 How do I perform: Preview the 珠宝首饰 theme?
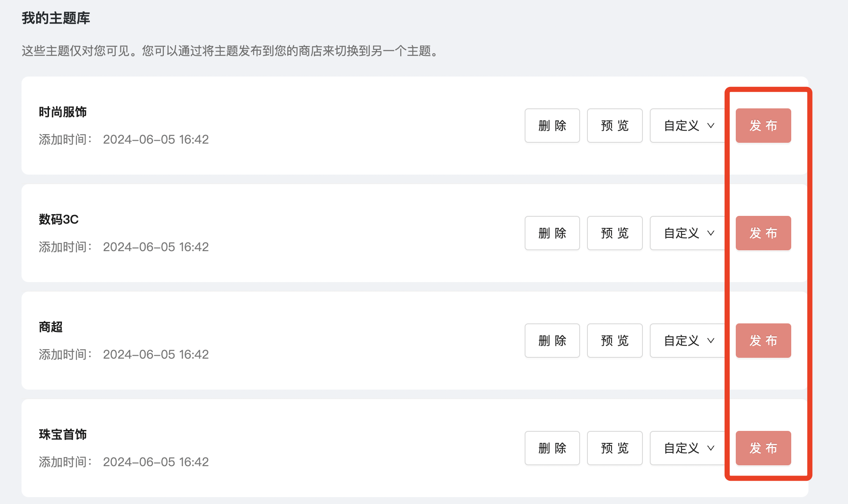pos(615,448)
